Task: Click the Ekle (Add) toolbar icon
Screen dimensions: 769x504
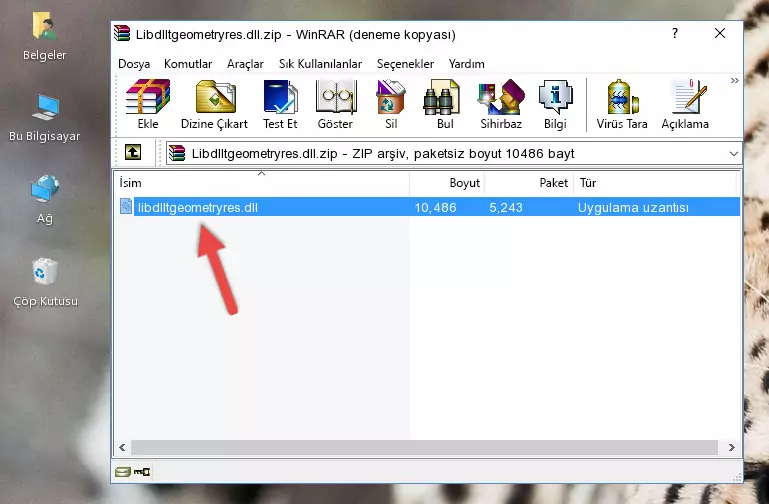Action: click(x=148, y=104)
